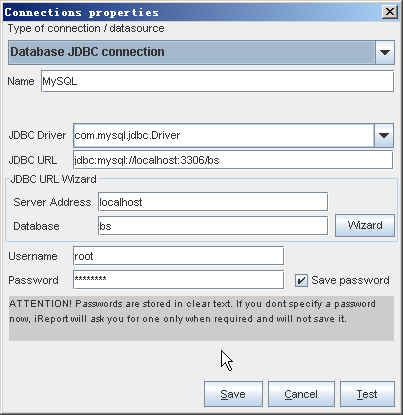Open the connection type dropdown arrow

[x=385, y=52]
